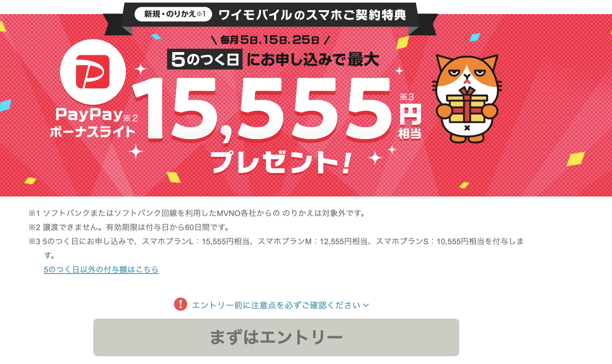
Task: Click the 毎月5日、15日、25日 date text
Action: [x=270, y=40]
